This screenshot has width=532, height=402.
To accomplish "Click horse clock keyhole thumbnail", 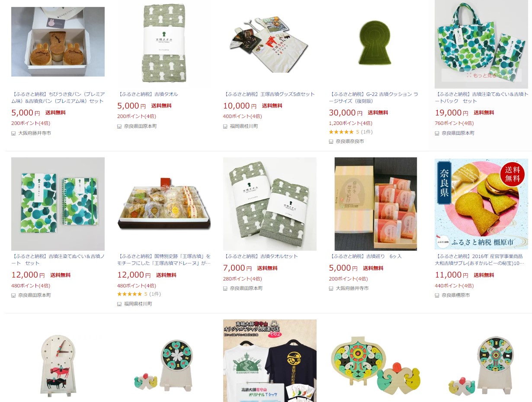I will click(58, 366).
